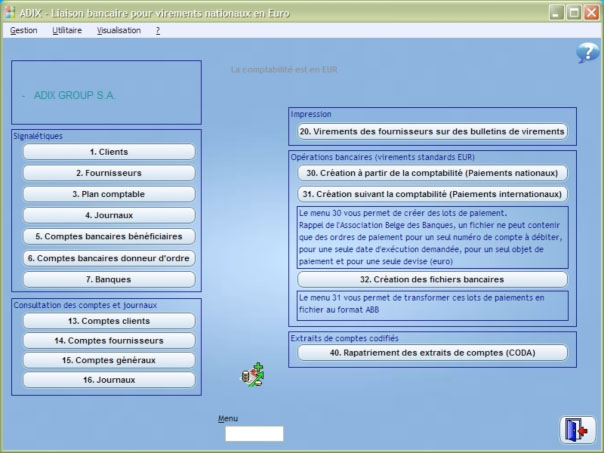Click 32. Création des fichiers bancaires
The image size is (604, 453).
tap(432, 279)
